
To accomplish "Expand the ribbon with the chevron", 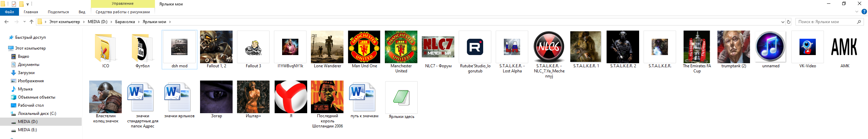I will point(857,12).
